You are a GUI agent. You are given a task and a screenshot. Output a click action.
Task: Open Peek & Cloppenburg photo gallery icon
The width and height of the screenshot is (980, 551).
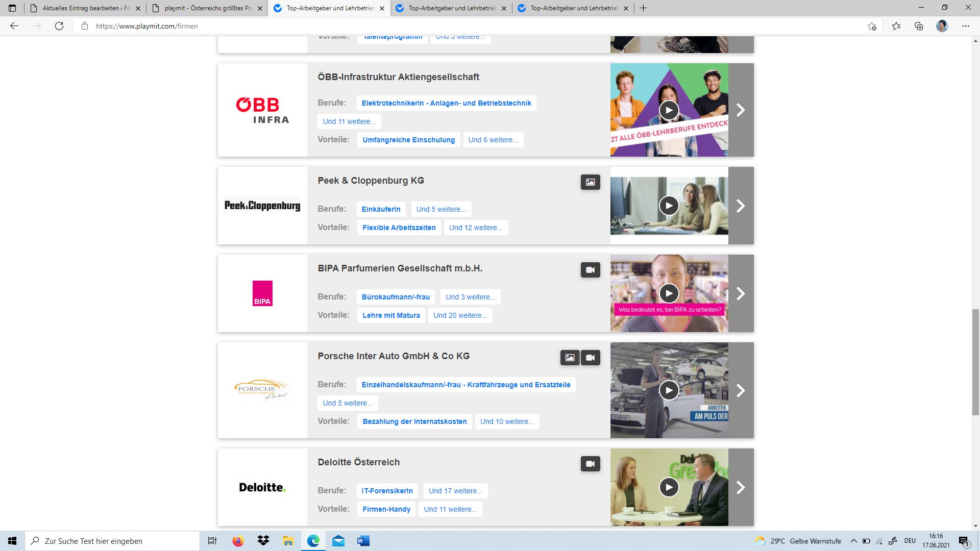tap(590, 182)
